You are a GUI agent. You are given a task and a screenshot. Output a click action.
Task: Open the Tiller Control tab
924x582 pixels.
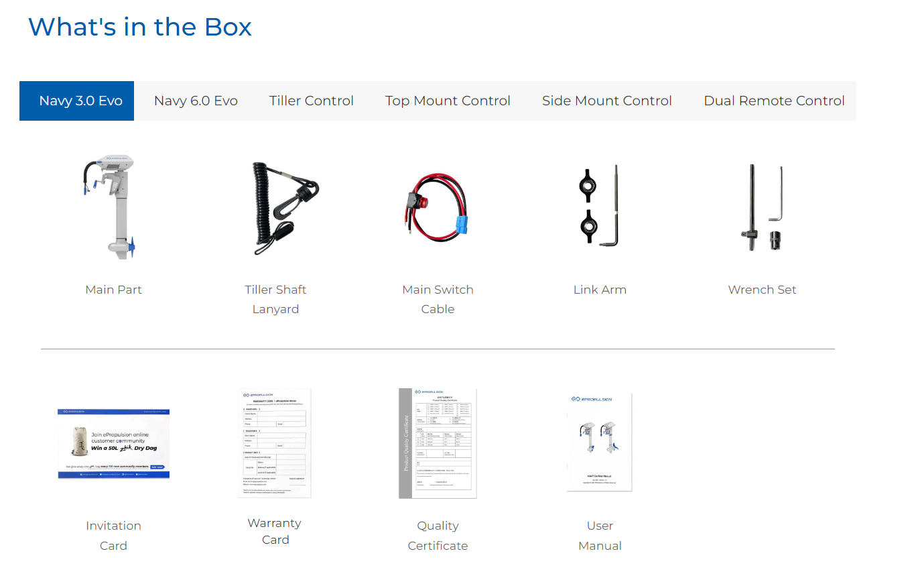(312, 101)
